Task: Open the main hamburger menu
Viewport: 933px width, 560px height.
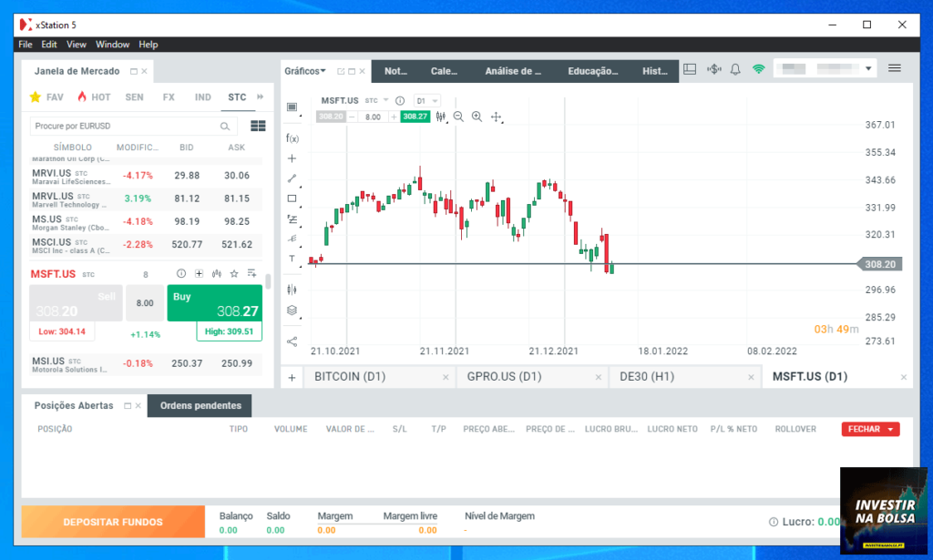Action: [895, 68]
